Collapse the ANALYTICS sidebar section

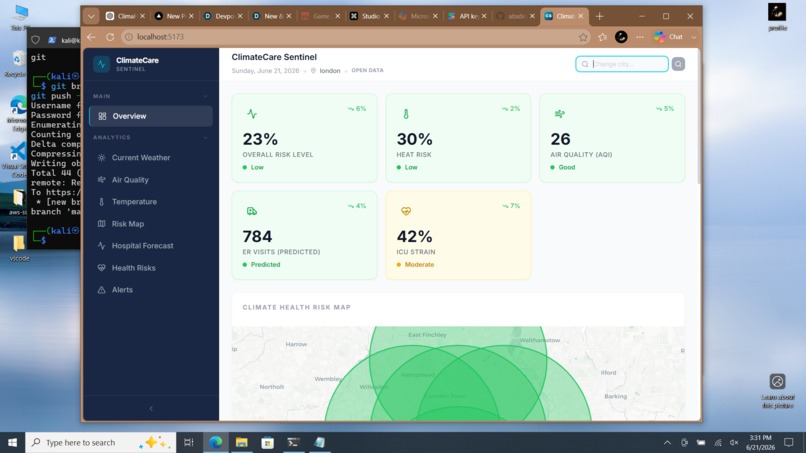point(206,137)
